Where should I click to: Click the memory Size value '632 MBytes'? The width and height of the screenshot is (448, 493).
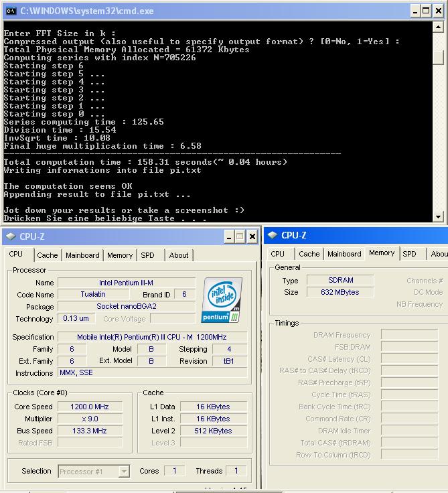click(x=340, y=292)
